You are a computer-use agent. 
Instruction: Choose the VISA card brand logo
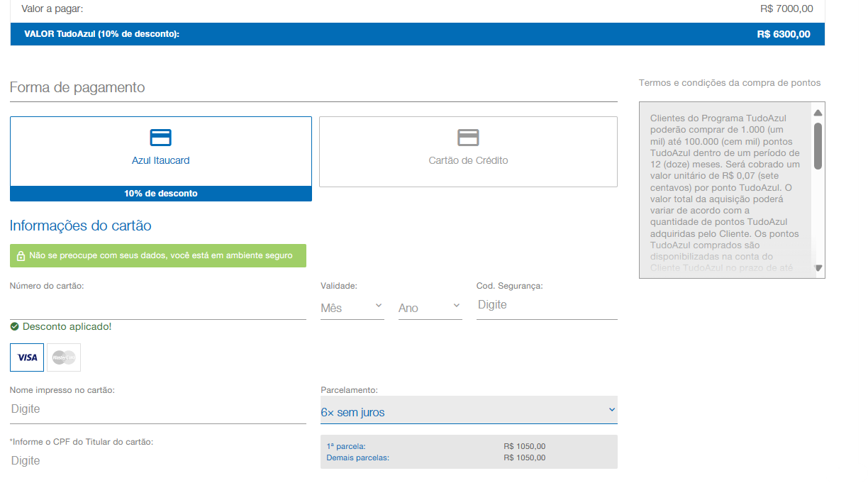point(27,357)
